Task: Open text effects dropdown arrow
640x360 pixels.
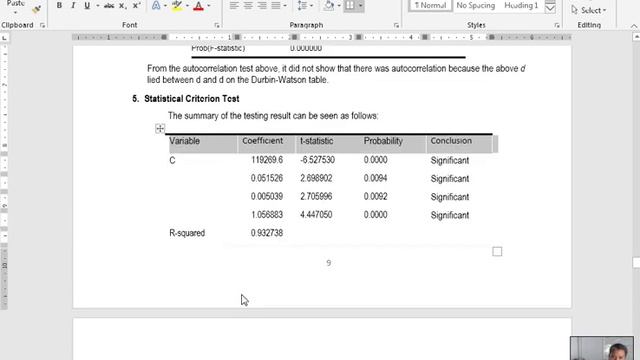Action: click(x=165, y=6)
